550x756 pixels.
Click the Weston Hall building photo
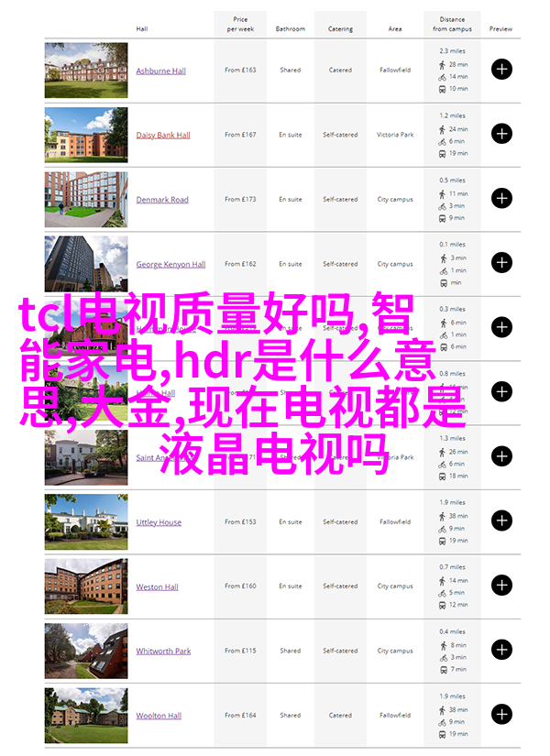tap(86, 586)
